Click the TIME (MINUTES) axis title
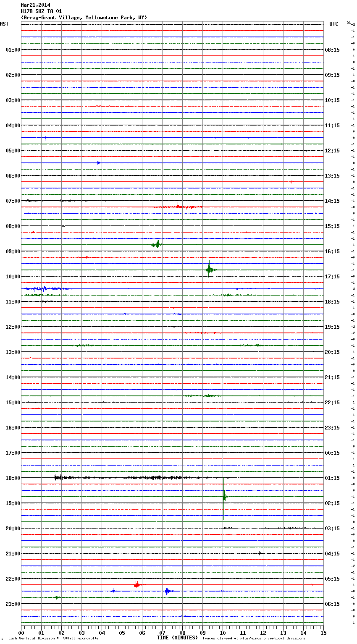 (177, 637)
